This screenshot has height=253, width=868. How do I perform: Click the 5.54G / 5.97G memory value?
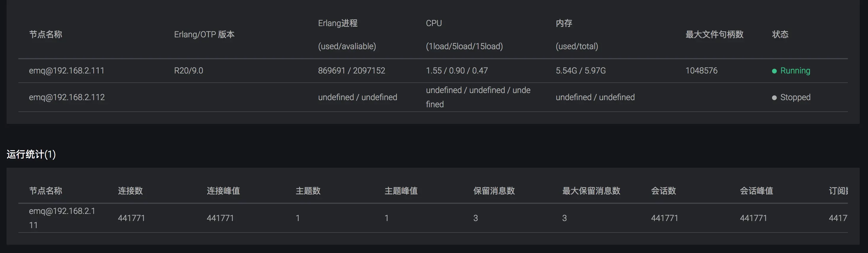pyautogui.click(x=581, y=71)
